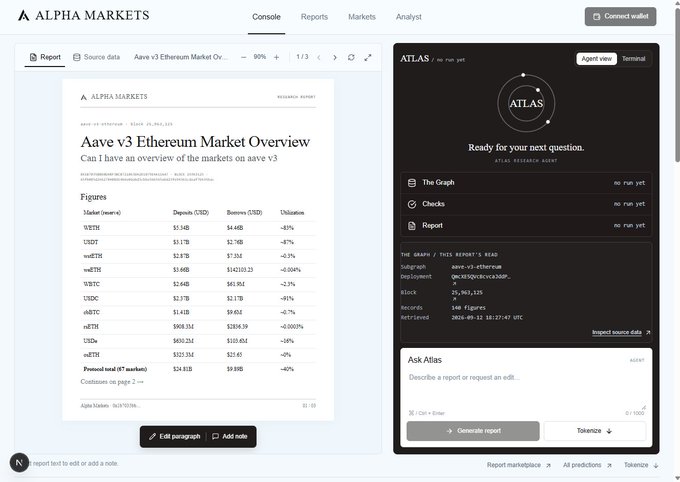The image size is (680, 482).
Task: Click the document icon beside Report step
Action: click(412, 226)
